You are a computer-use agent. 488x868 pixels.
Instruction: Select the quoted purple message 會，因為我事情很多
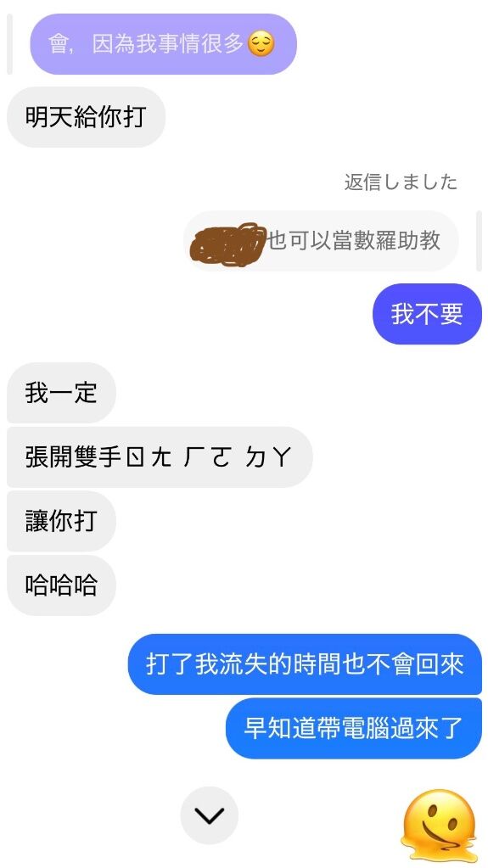point(164,44)
